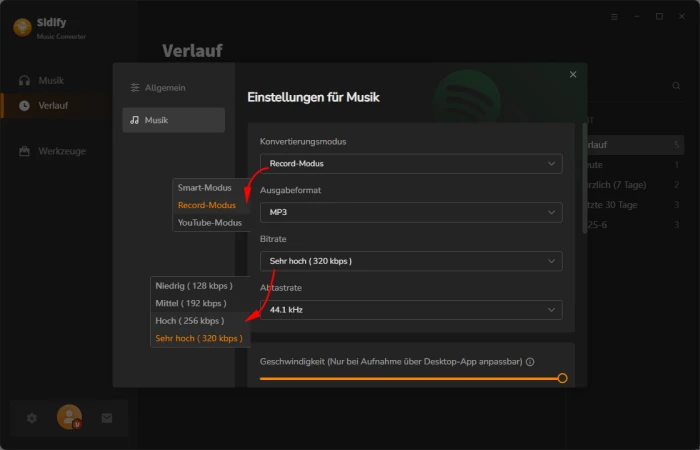The height and width of the screenshot is (450, 700).
Task: Click the toolbox icon beside Werkzeuge
Action: click(24, 151)
